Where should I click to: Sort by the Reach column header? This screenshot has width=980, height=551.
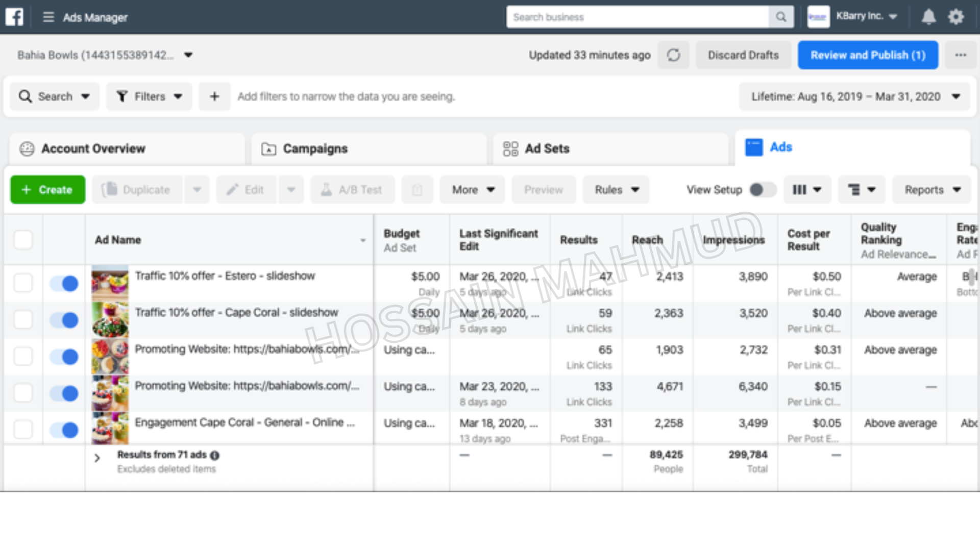(657, 240)
